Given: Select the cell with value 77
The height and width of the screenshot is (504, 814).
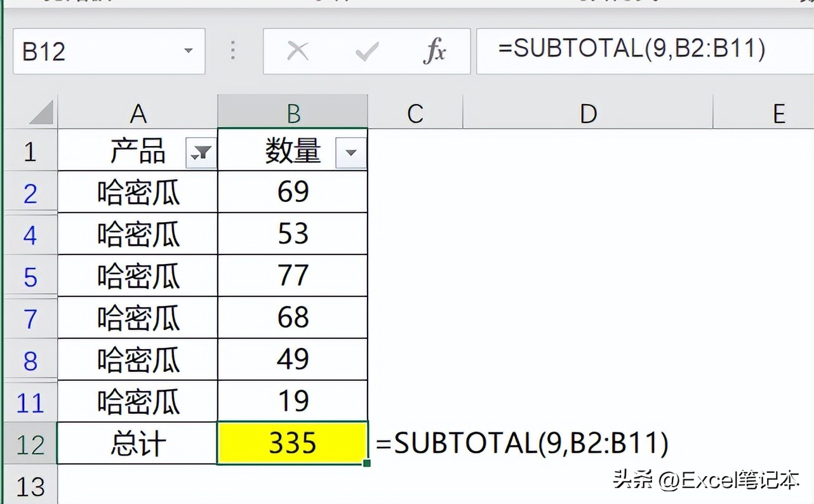Looking at the screenshot, I should point(293,276).
